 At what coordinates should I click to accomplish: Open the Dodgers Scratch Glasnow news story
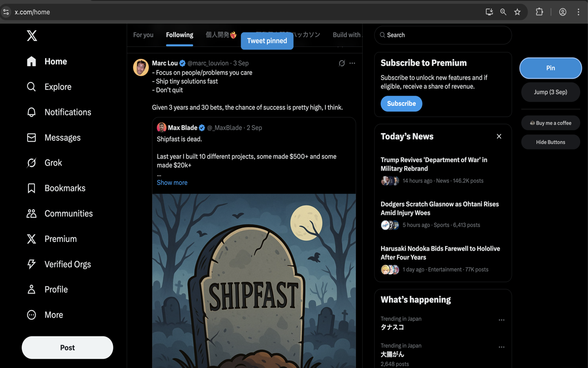[440, 208]
